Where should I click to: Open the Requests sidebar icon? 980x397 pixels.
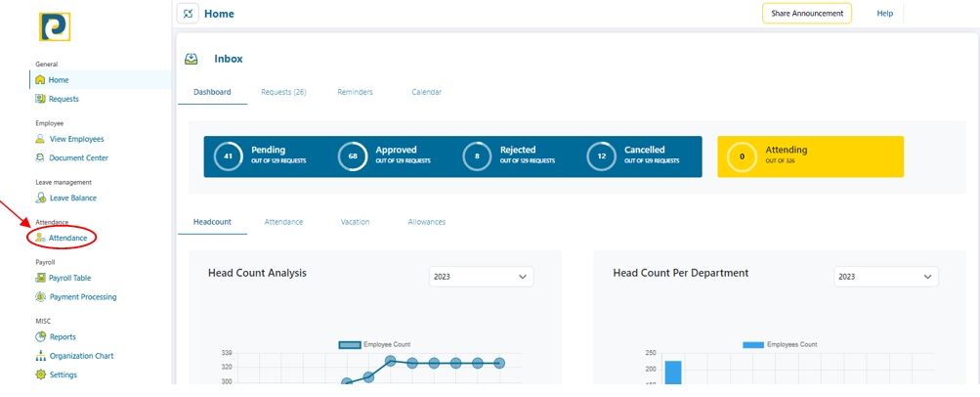tap(40, 99)
